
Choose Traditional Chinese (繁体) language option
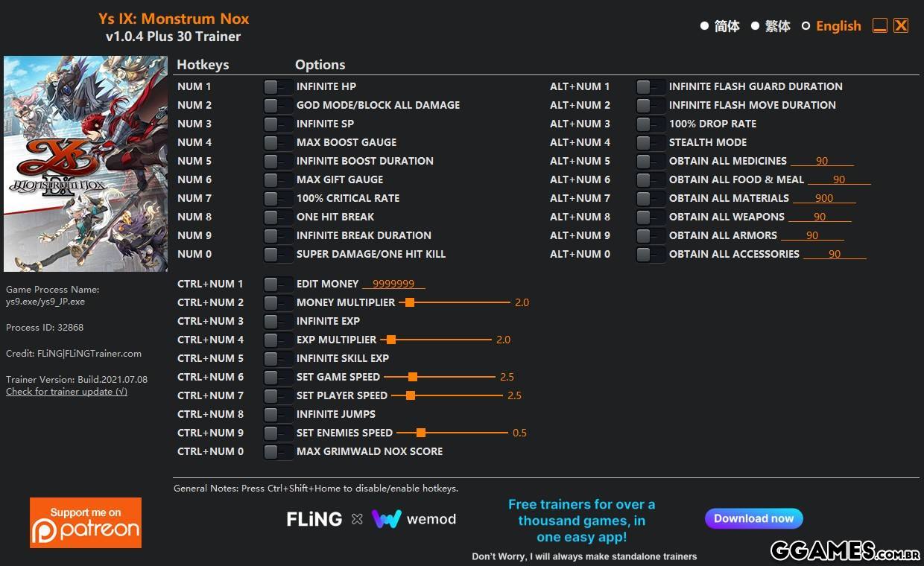755,26
